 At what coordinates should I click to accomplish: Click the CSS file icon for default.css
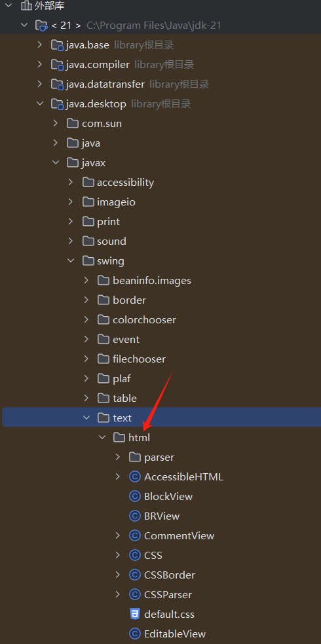coord(134,615)
